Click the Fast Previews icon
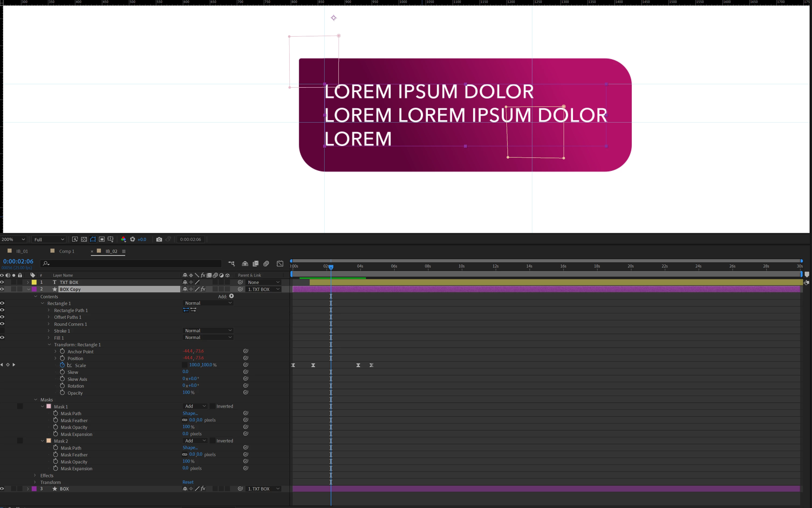 pos(75,239)
